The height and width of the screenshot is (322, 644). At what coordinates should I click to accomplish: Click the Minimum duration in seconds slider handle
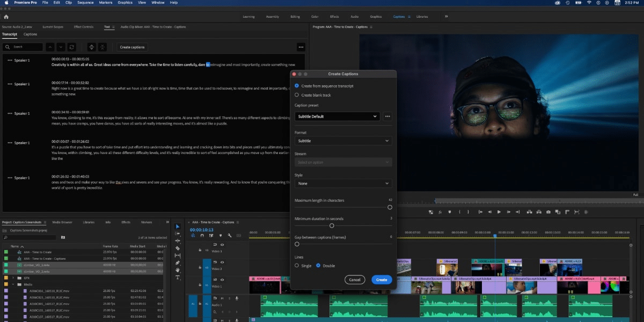[x=332, y=225]
